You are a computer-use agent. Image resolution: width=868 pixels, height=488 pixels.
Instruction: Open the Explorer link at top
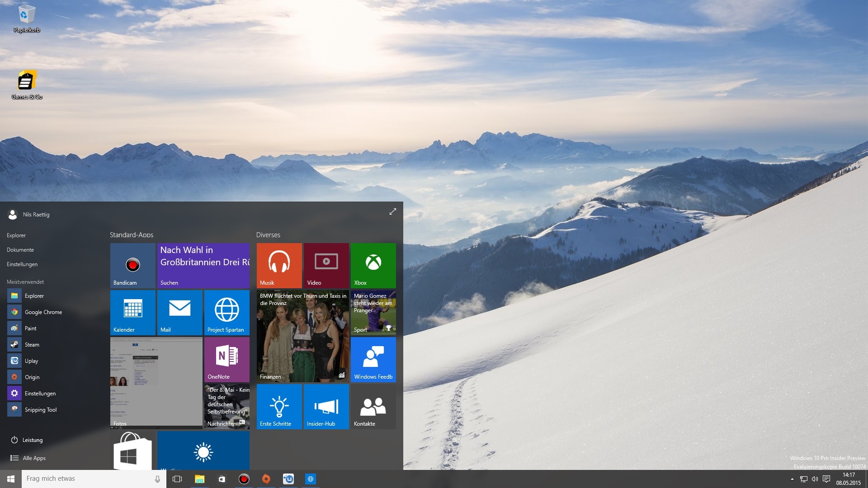[16, 235]
